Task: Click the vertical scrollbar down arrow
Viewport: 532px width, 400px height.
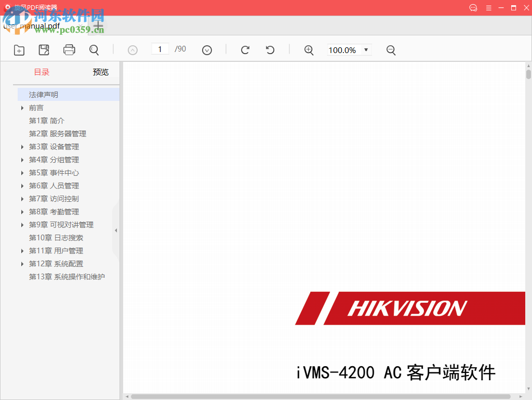Action: [x=528, y=389]
